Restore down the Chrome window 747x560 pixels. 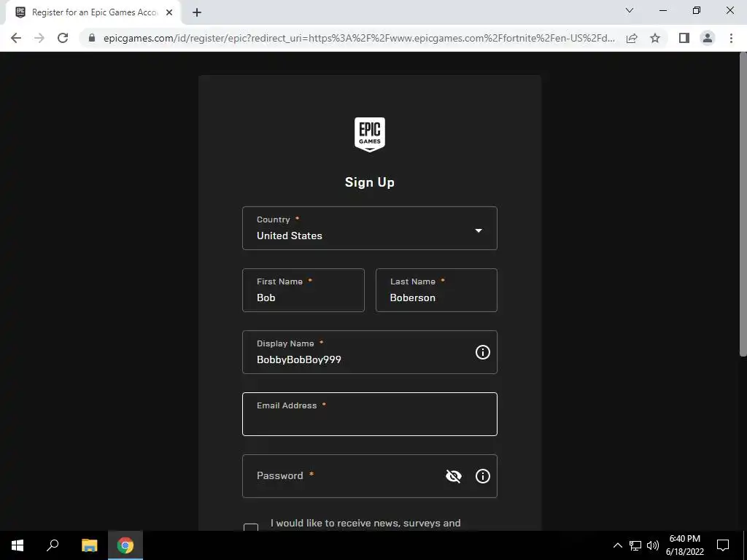click(x=697, y=10)
